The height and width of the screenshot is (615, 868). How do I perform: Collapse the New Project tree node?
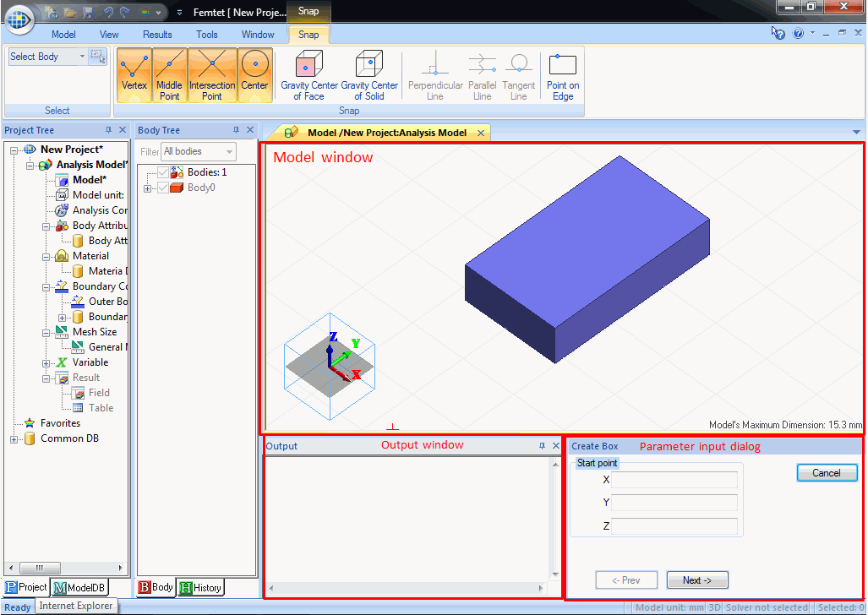pyautogui.click(x=14, y=150)
